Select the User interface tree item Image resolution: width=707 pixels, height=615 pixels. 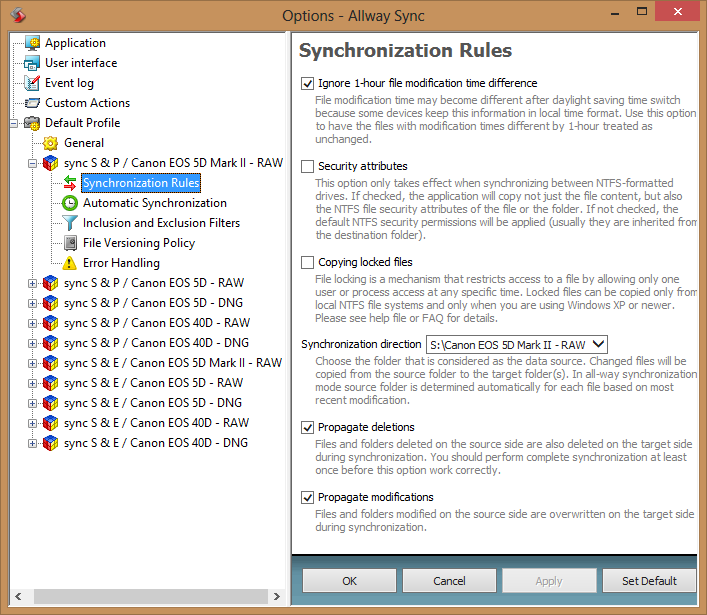81,63
